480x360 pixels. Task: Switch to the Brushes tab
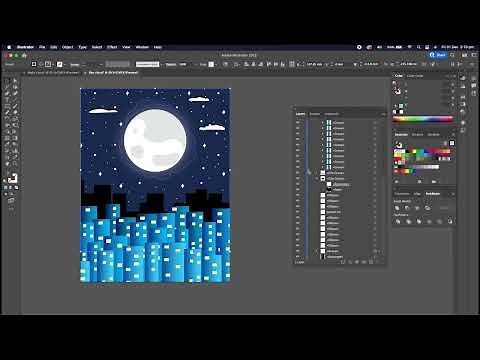click(x=417, y=135)
